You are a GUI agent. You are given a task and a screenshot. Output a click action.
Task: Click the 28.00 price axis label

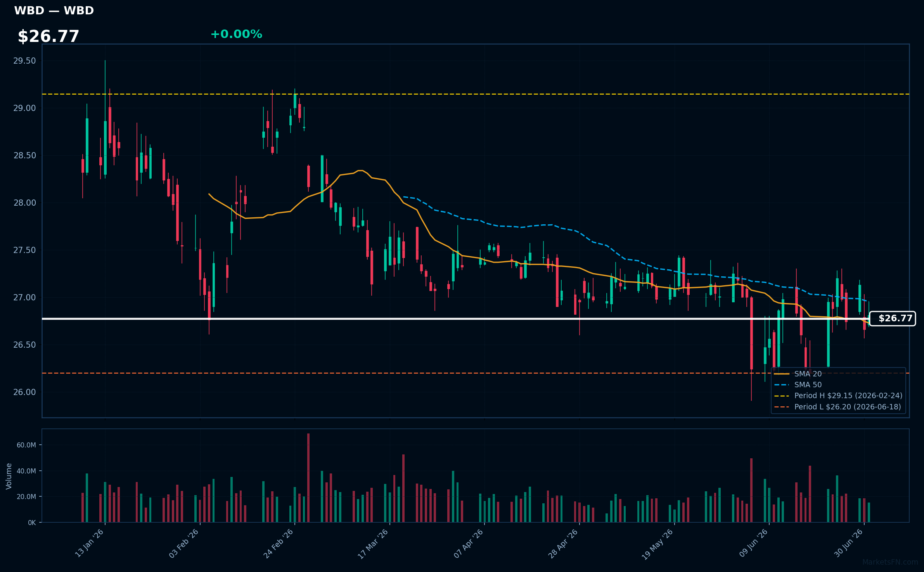click(x=24, y=203)
